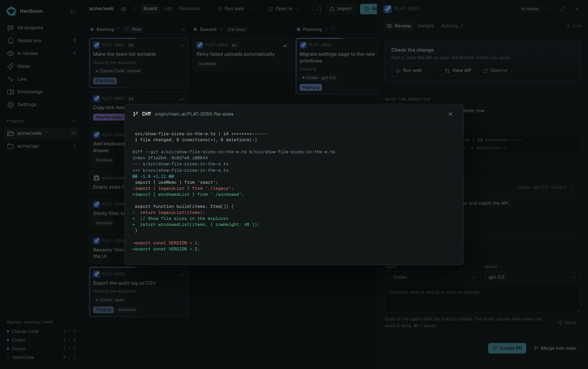
Task: Expand the top toolbar Open in dropdown
Action: 283,9
